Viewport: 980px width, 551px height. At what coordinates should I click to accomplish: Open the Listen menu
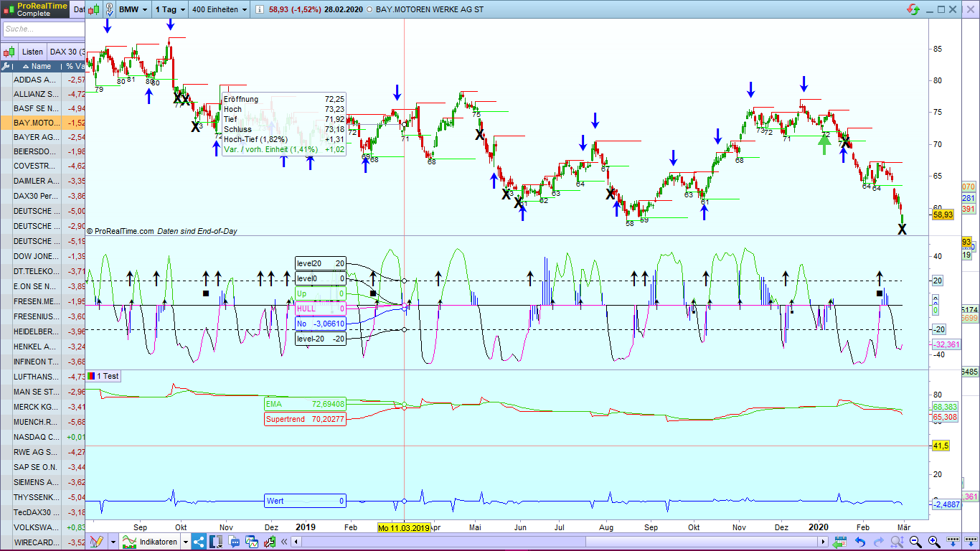tap(32, 52)
